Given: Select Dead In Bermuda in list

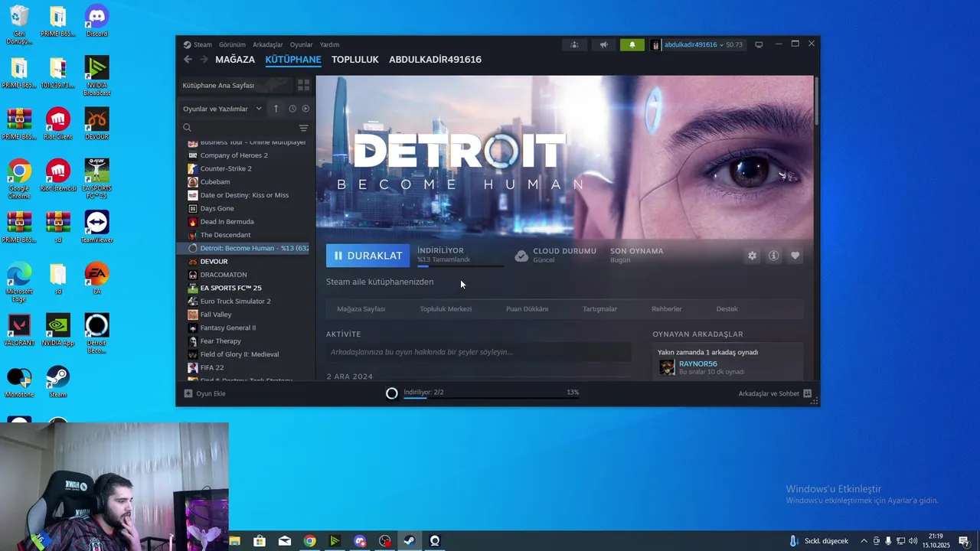Looking at the screenshot, I should click(x=245, y=222).
